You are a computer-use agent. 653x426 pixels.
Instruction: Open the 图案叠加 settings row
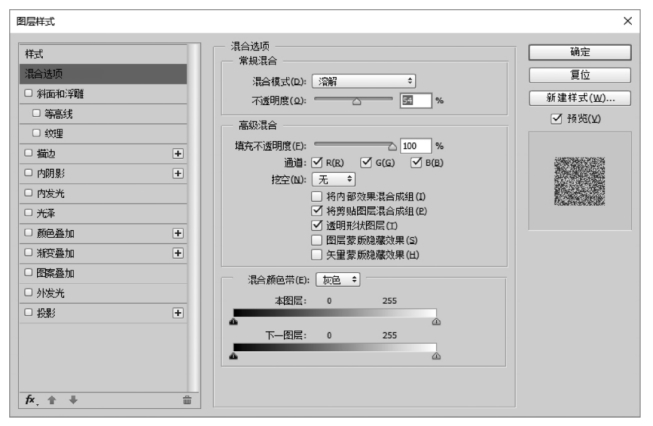tap(103, 273)
